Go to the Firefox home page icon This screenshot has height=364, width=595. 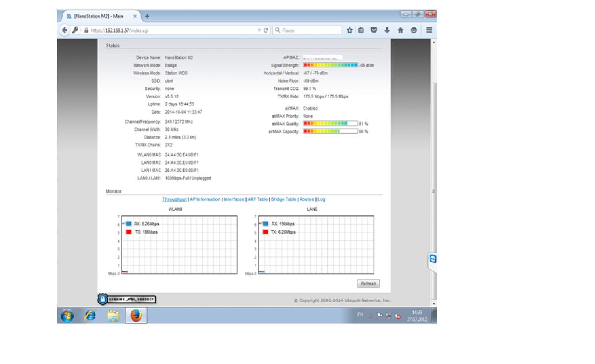tap(400, 30)
